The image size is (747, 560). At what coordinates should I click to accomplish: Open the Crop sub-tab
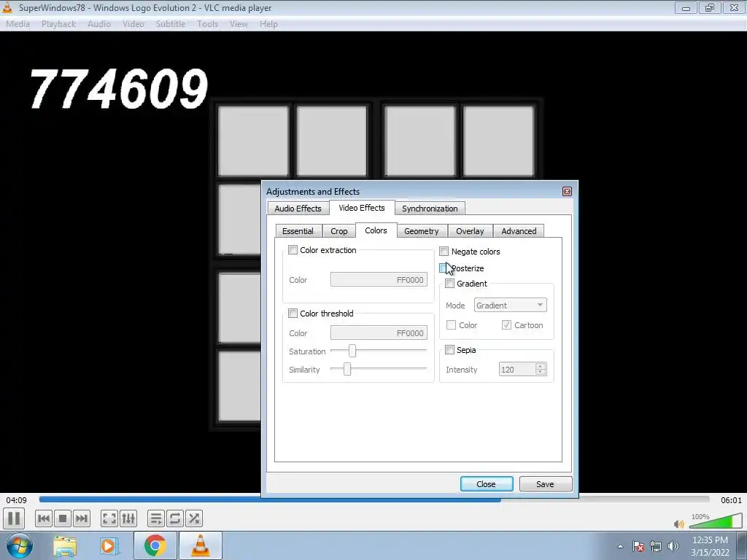(338, 231)
